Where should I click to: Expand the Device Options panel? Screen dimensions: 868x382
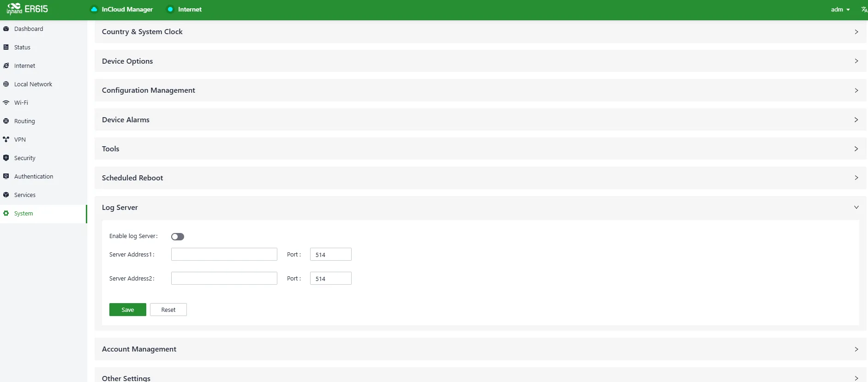480,61
